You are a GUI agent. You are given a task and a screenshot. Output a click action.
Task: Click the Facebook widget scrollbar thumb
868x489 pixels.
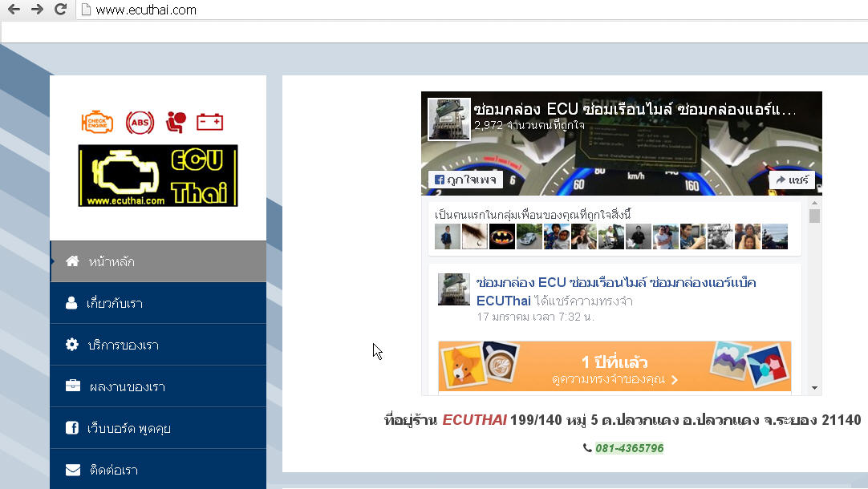click(814, 216)
